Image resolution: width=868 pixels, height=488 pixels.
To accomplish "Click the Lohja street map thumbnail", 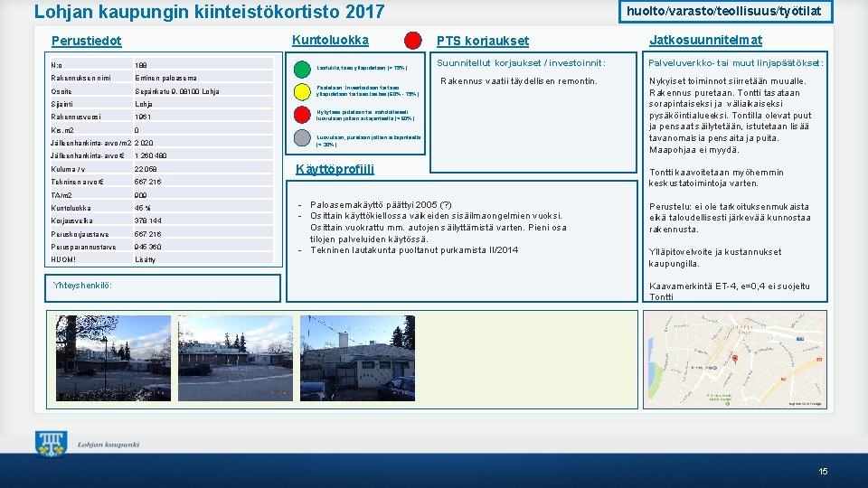I will (x=734, y=360).
